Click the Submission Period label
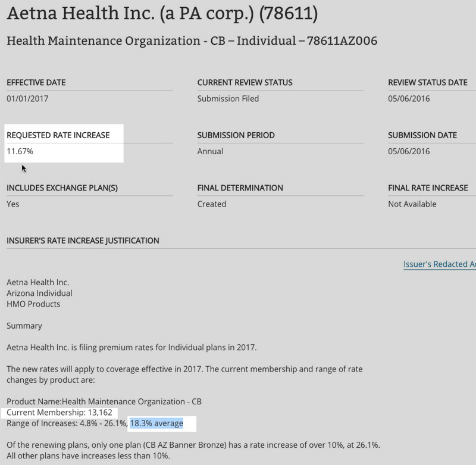This screenshot has height=465, width=476. [236, 135]
